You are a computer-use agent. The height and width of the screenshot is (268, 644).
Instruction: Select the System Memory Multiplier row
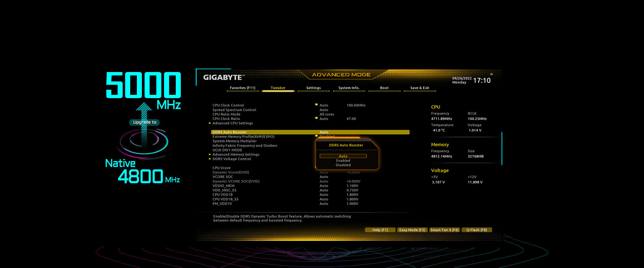point(234,141)
